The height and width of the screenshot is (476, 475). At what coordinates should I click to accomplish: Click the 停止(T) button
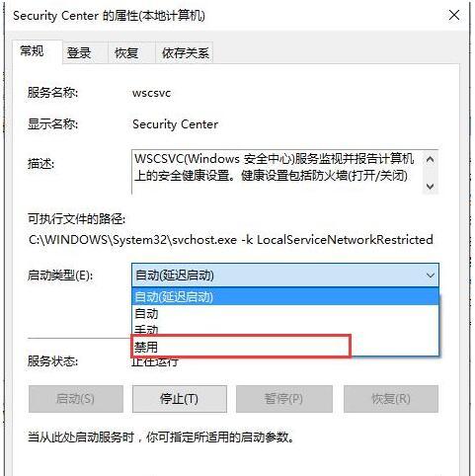(x=180, y=399)
